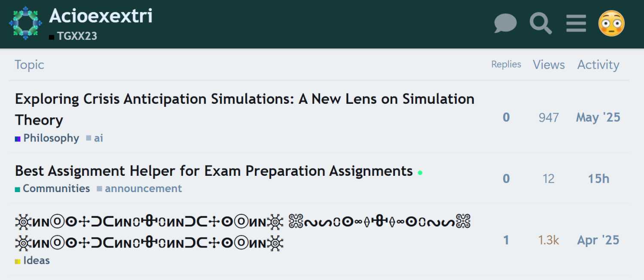644x280 pixels.
Task: Click the Acioexextri site title
Action: (x=101, y=16)
